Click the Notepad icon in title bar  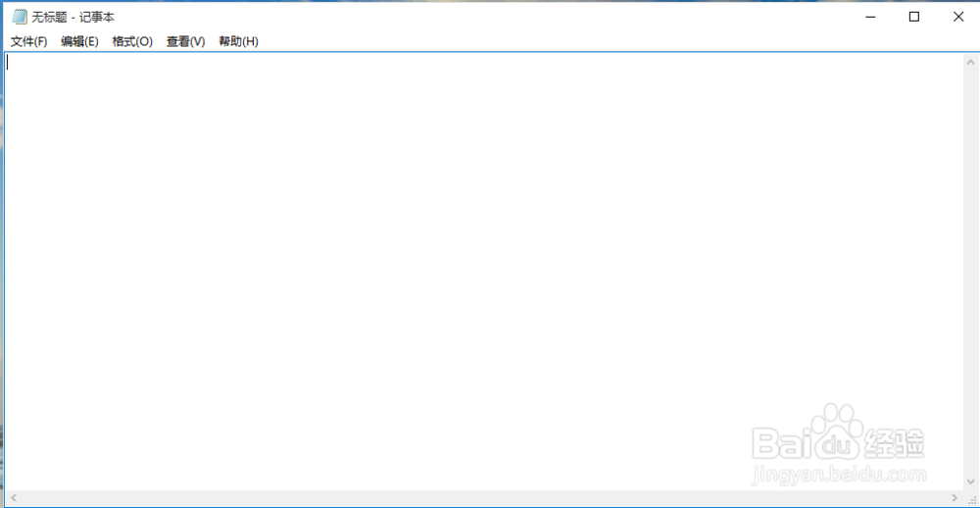(x=20, y=17)
